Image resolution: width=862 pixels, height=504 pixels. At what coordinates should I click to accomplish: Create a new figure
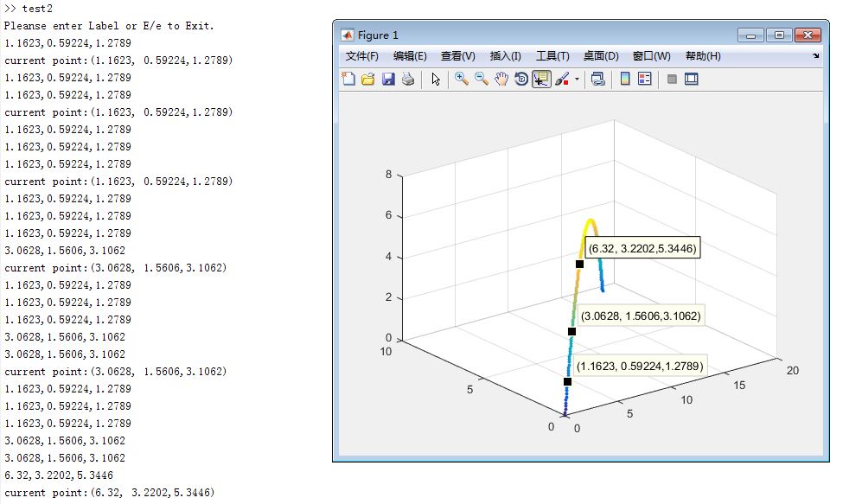pos(347,78)
